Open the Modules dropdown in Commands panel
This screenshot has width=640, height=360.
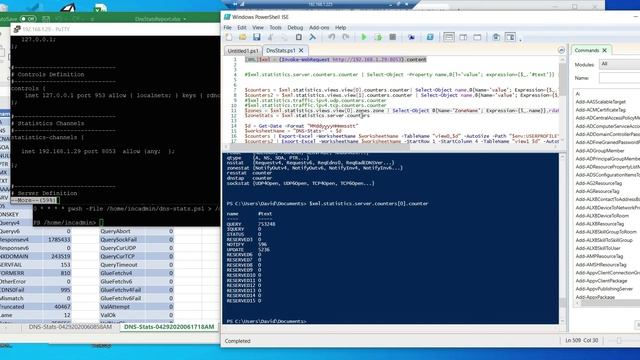[x=619, y=64]
